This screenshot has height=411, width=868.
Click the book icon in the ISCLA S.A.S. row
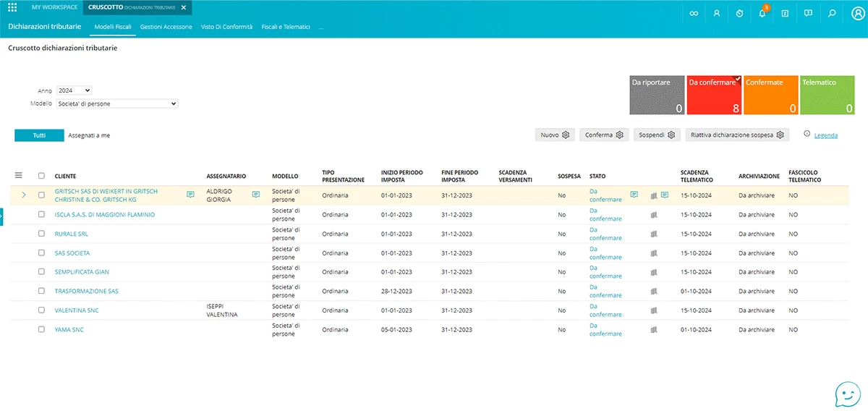point(654,215)
